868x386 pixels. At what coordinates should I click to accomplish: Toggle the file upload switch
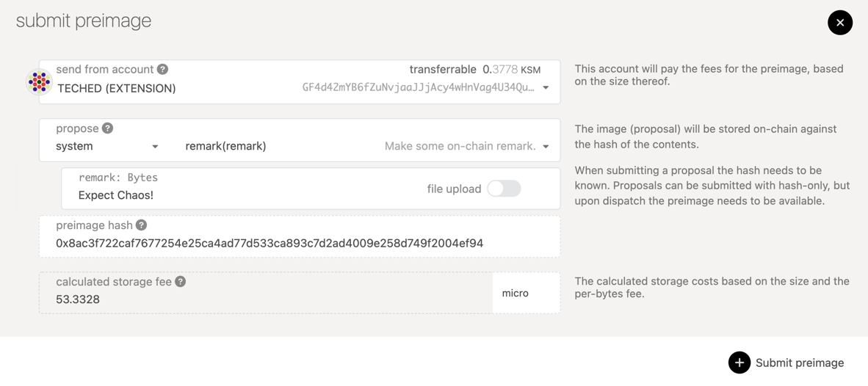[x=504, y=189]
